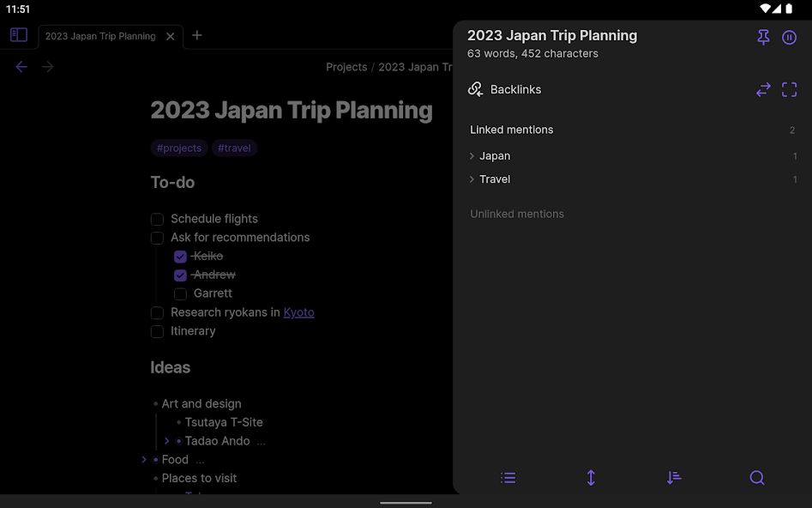
Task: Open a new tab with plus button
Action: [197, 35]
